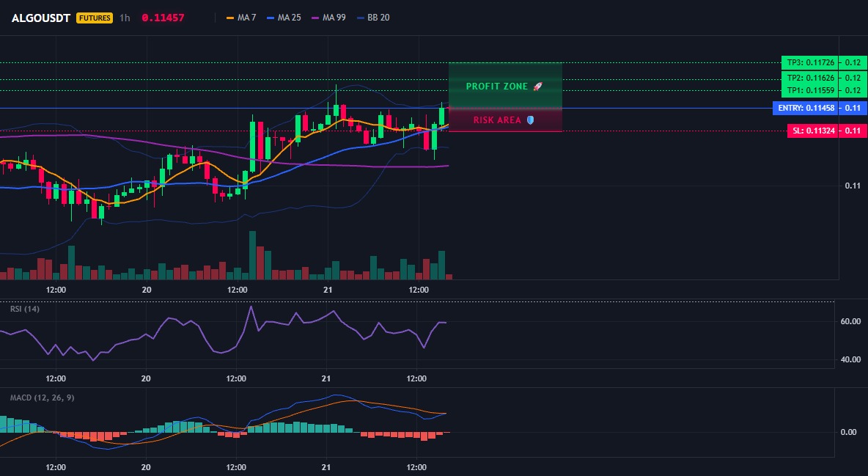Click the '21' date label under the volume bars

[328, 290]
